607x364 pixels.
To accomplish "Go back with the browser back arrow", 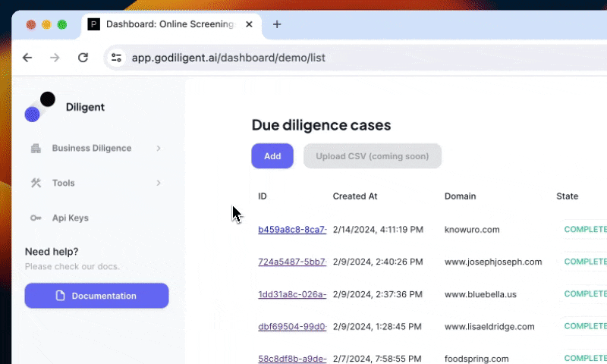I will click(27, 58).
